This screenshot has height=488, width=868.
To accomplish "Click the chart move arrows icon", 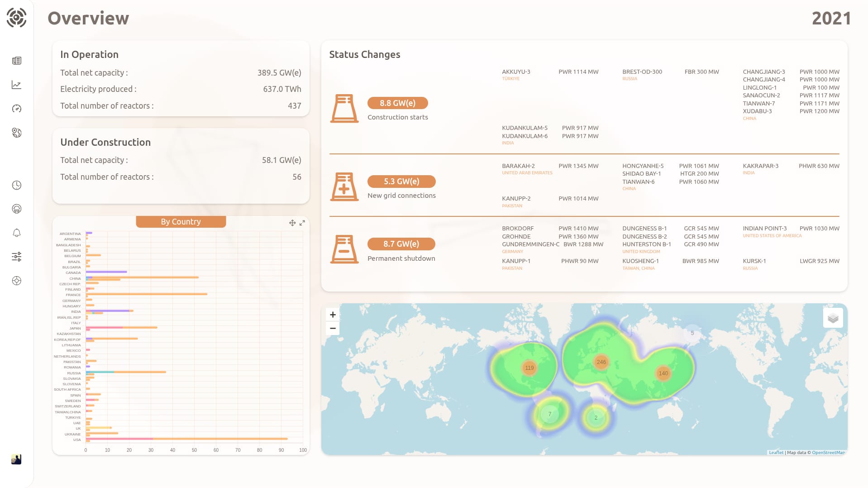I will (292, 223).
